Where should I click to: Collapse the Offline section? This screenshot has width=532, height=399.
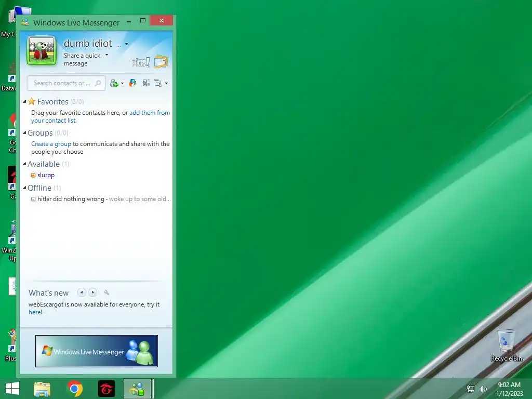coord(24,188)
